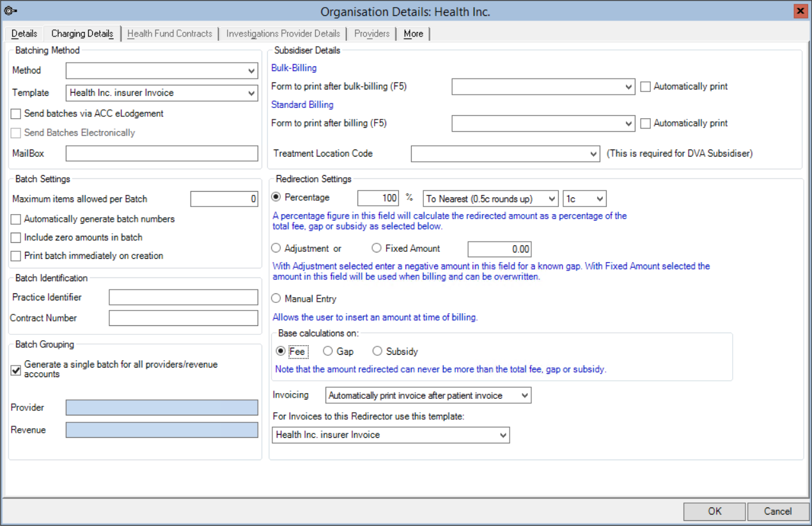Untick Generate a single batch for all providers

(x=16, y=370)
